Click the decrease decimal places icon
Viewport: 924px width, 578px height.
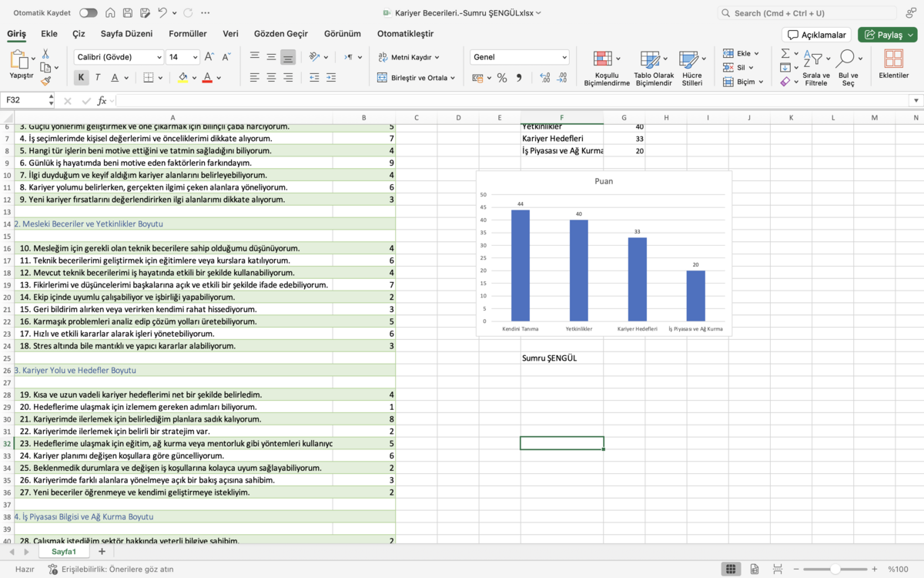pyautogui.click(x=562, y=78)
